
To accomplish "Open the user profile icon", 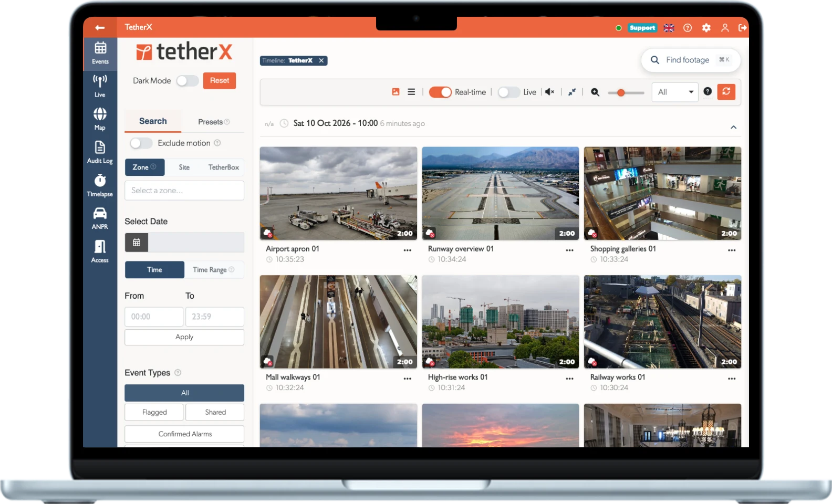I will pos(725,28).
